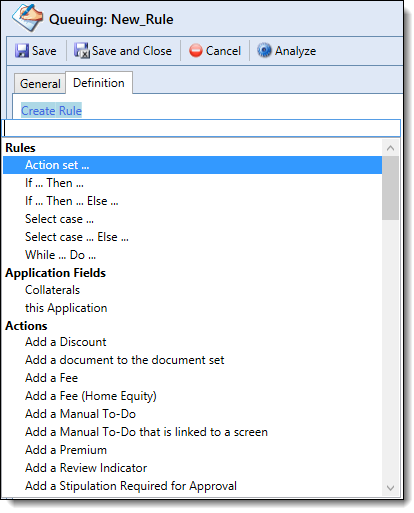Viewport: 414px width, 513px height.
Task: Switch to the General tab
Action: point(40,84)
